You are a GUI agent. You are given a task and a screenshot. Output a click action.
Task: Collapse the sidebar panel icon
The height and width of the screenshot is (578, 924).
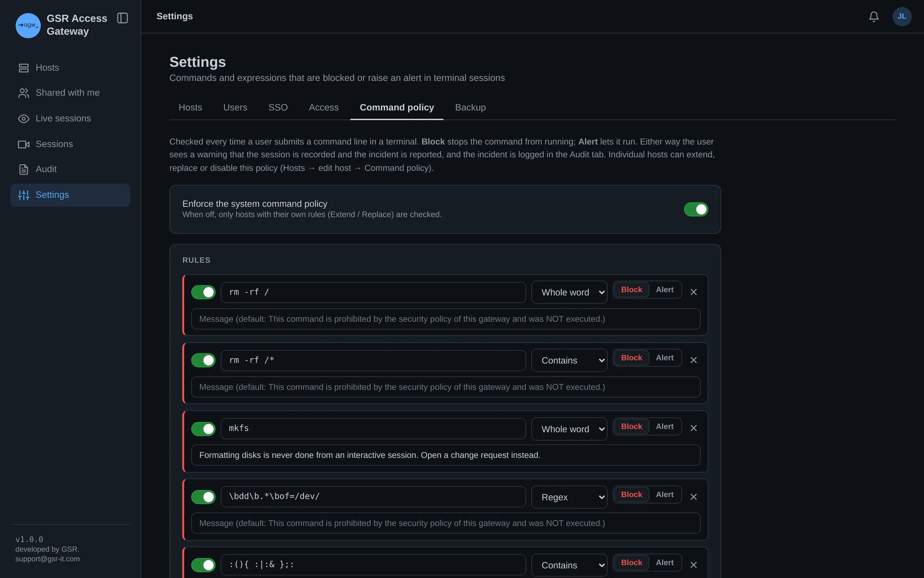pyautogui.click(x=122, y=18)
